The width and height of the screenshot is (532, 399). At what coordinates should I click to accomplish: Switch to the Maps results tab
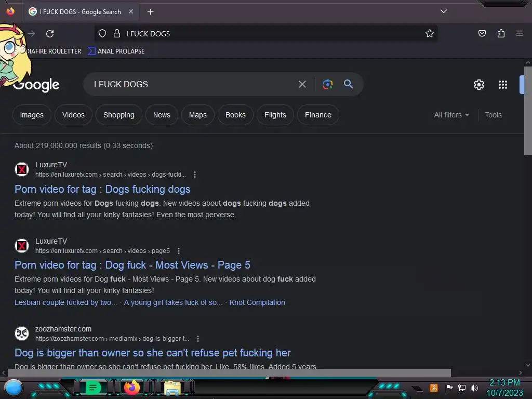click(x=198, y=115)
